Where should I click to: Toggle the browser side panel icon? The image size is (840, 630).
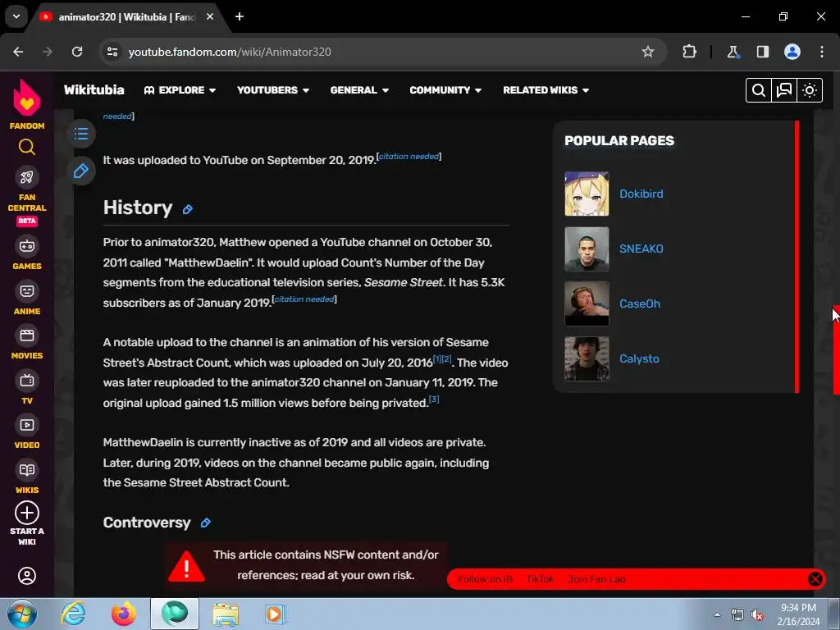click(763, 52)
